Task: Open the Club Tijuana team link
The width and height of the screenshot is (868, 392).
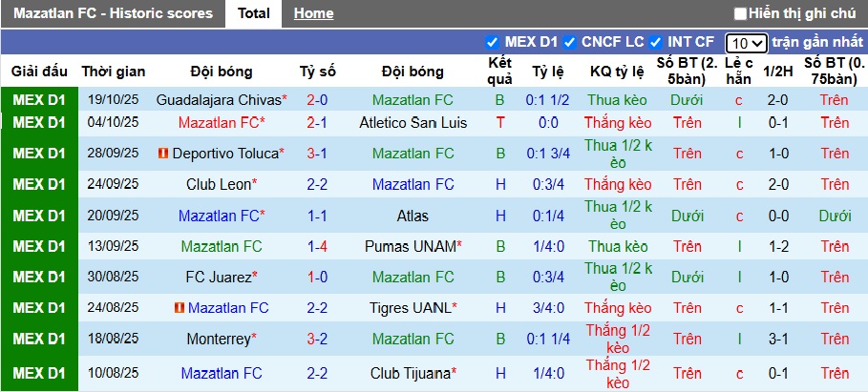Action: pos(410,373)
